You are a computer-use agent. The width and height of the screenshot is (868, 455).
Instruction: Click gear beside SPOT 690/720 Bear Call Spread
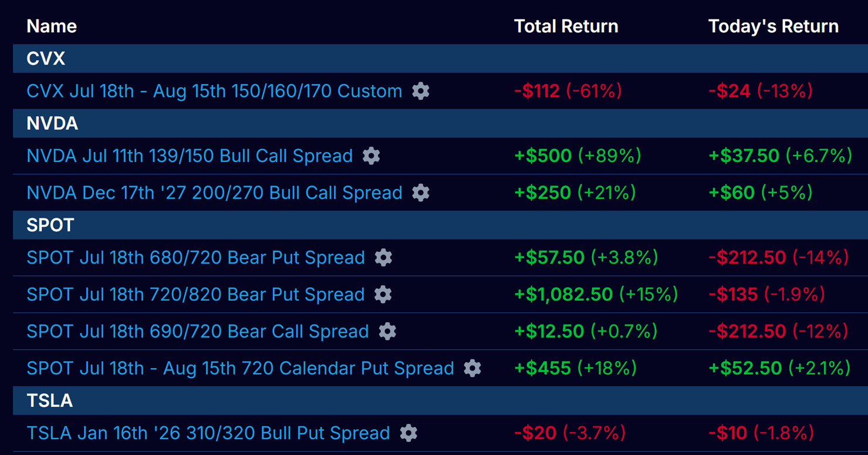387,331
